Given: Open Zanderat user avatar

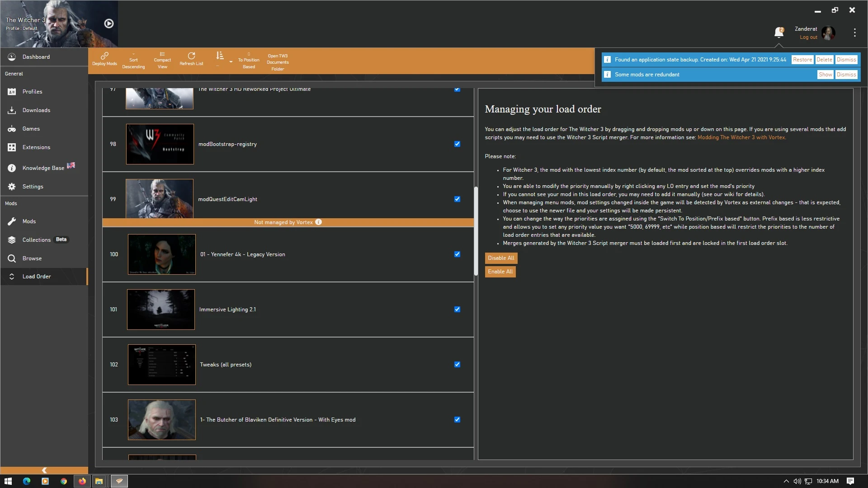Looking at the screenshot, I should click(x=828, y=33).
